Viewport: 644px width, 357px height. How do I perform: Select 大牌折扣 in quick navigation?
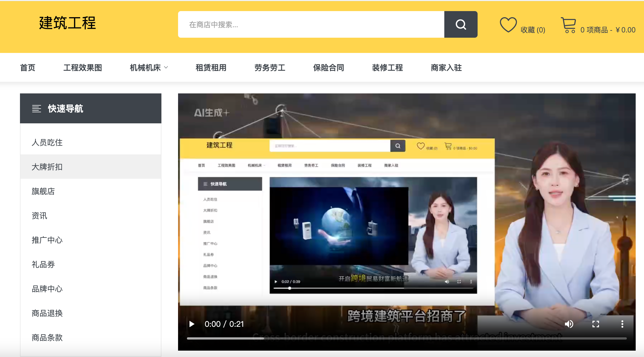tap(91, 167)
